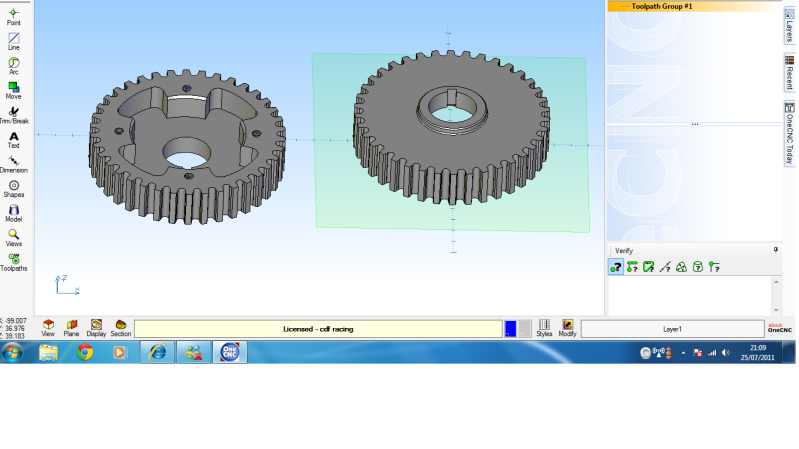Open Windows Media Player from taskbar

coord(119,352)
